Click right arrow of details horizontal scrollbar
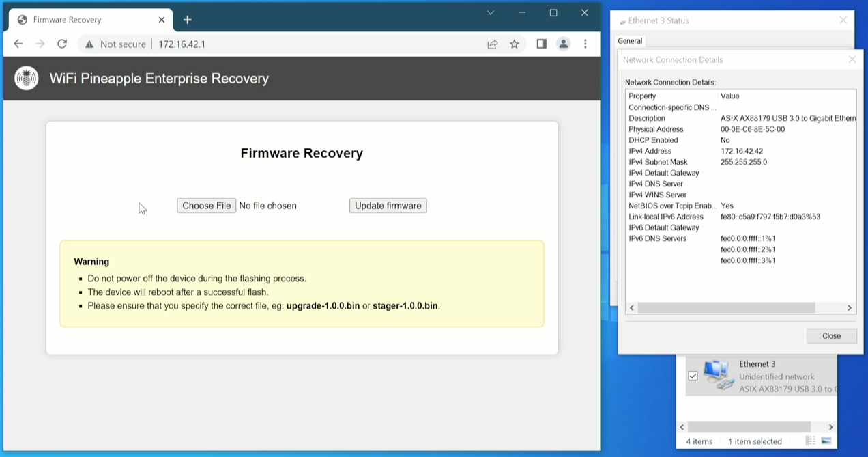The height and width of the screenshot is (457, 868). coord(850,308)
